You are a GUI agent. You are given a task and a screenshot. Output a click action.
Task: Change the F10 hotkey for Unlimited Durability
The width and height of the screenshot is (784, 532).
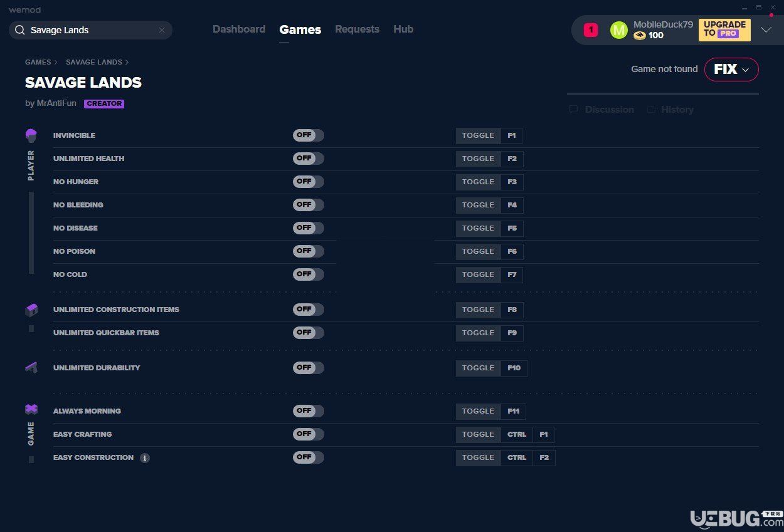tap(514, 368)
